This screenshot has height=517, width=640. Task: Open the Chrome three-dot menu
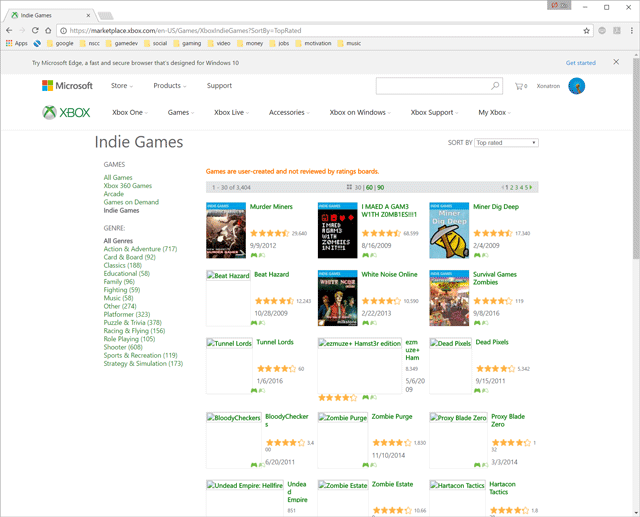631,31
